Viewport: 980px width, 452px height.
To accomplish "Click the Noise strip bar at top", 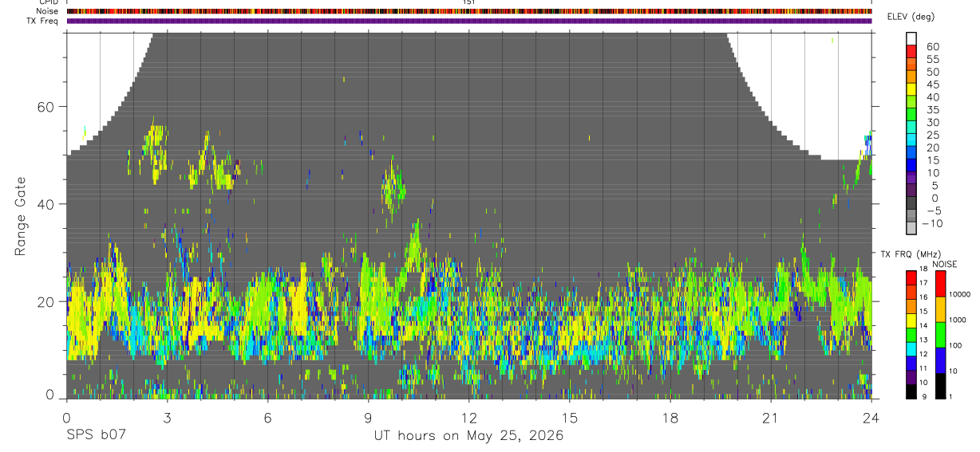I will click(x=469, y=11).
